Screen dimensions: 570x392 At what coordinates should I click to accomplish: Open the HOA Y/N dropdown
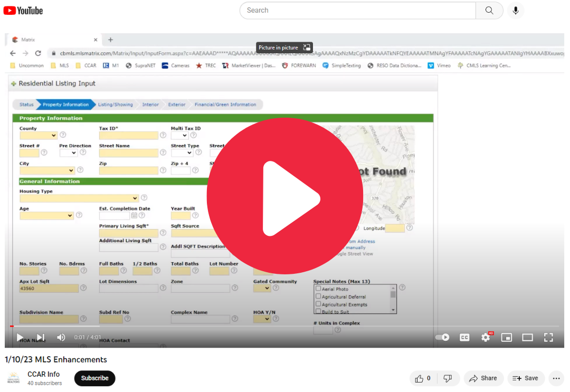(262, 319)
